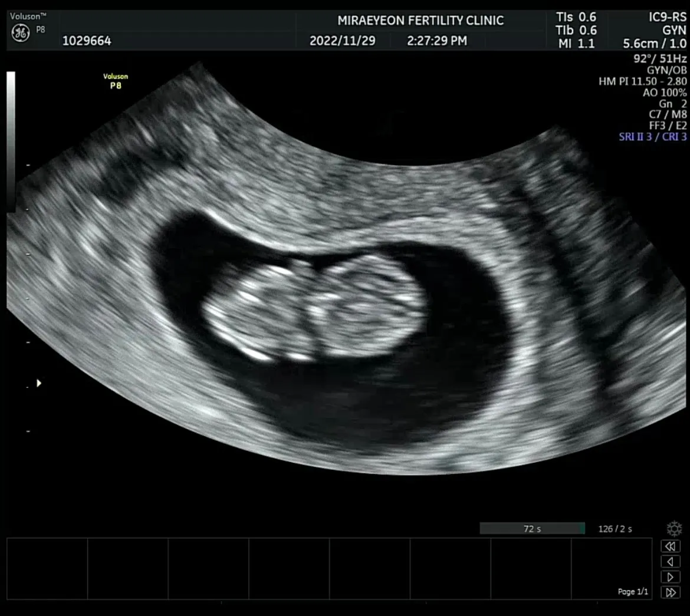Click the 5.6cm / 1.0 depth readout
This screenshot has height=616, width=690.
coord(655,44)
